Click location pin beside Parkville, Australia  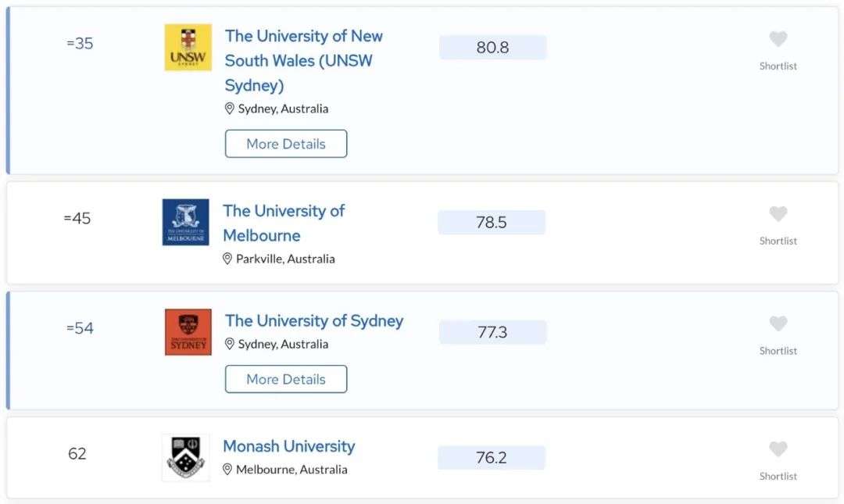point(227,259)
